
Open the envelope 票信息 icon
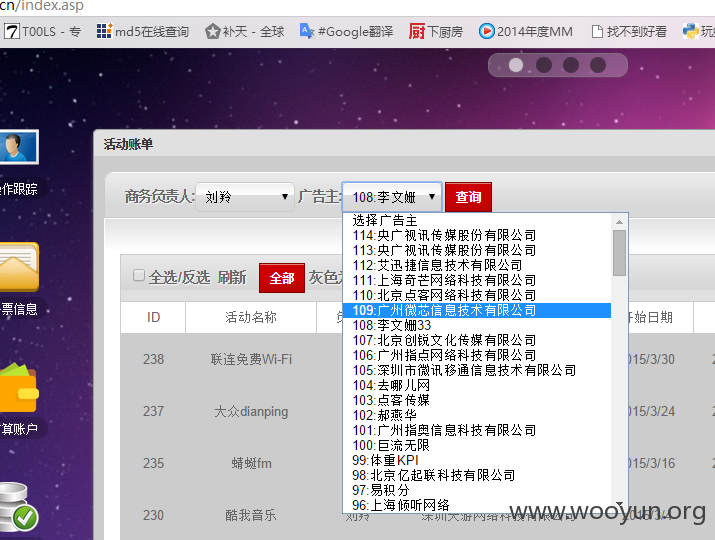pos(18,267)
